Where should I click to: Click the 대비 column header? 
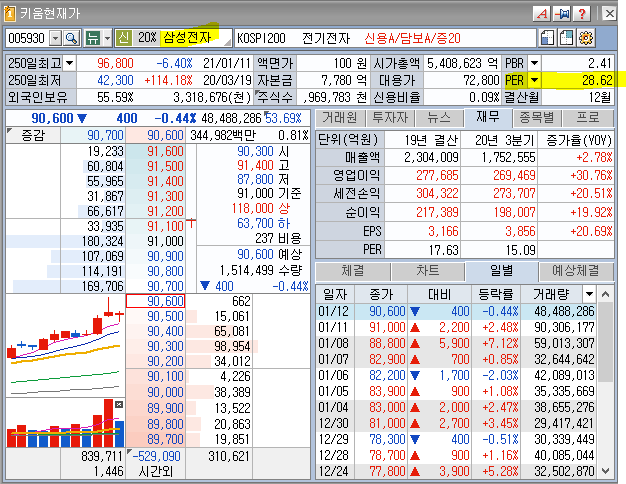coord(439,295)
